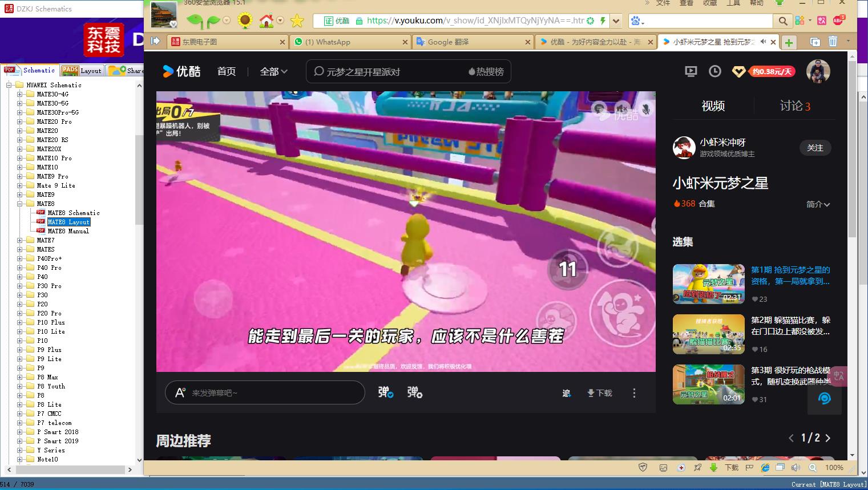Close the WhatsApp tab
The width and height of the screenshot is (868, 490).
click(x=405, y=42)
